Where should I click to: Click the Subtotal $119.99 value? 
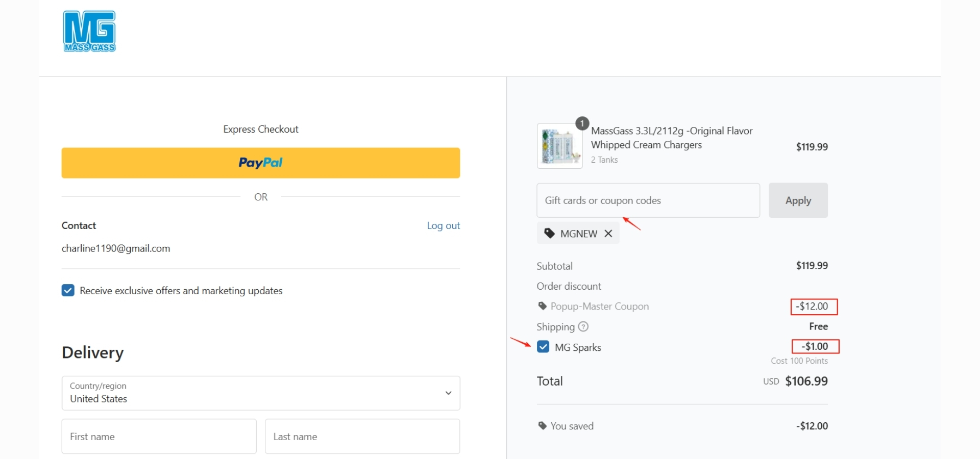[x=812, y=266]
